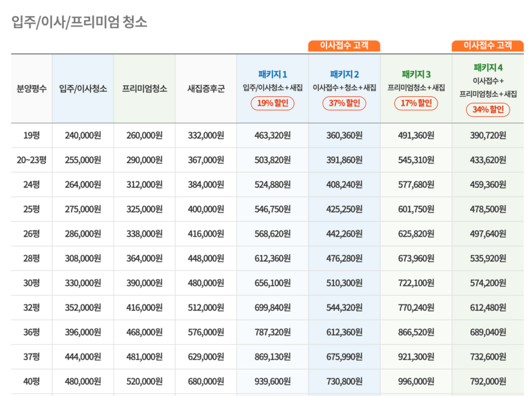The height and width of the screenshot is (396, 532).
Task: Click the 19평 row label
Action: 29,136
